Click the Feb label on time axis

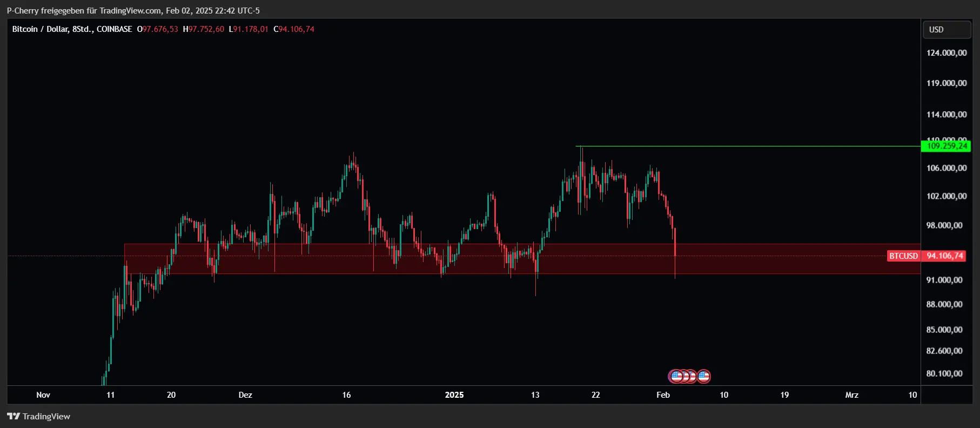pyautogui.click(x=663, y=395)
